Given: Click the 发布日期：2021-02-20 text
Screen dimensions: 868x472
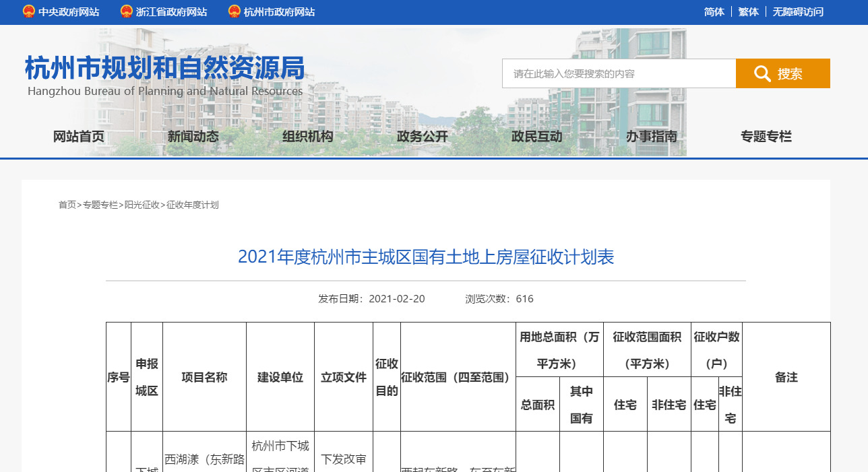Looking at the screenshot, I should click(371, 299).
